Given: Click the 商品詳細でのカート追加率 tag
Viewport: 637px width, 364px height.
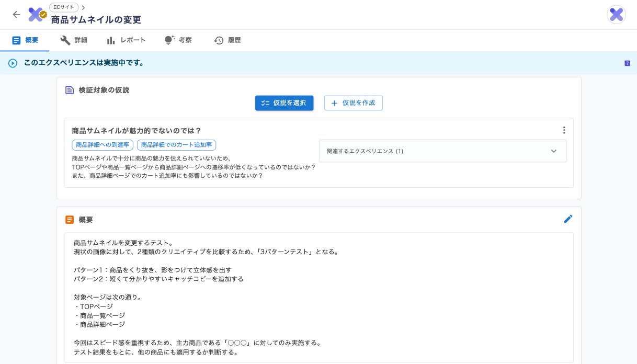Looking at the screenshot, I should point(176,145).
